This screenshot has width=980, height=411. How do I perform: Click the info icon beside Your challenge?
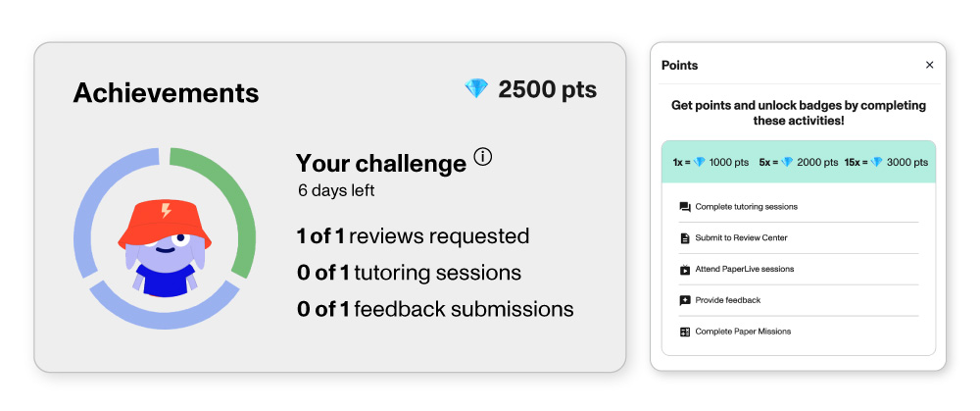click(x=482, y=157)
